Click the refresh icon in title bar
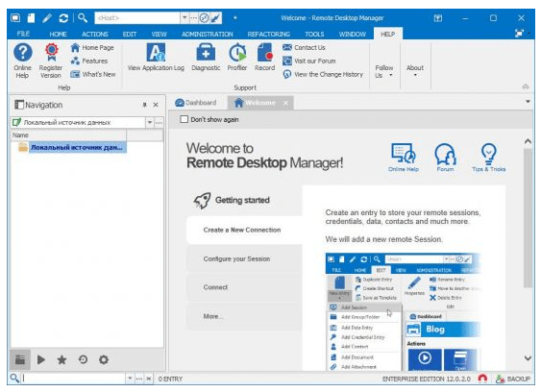The height and width of the screenshot is (392, 541). [63, 18]
